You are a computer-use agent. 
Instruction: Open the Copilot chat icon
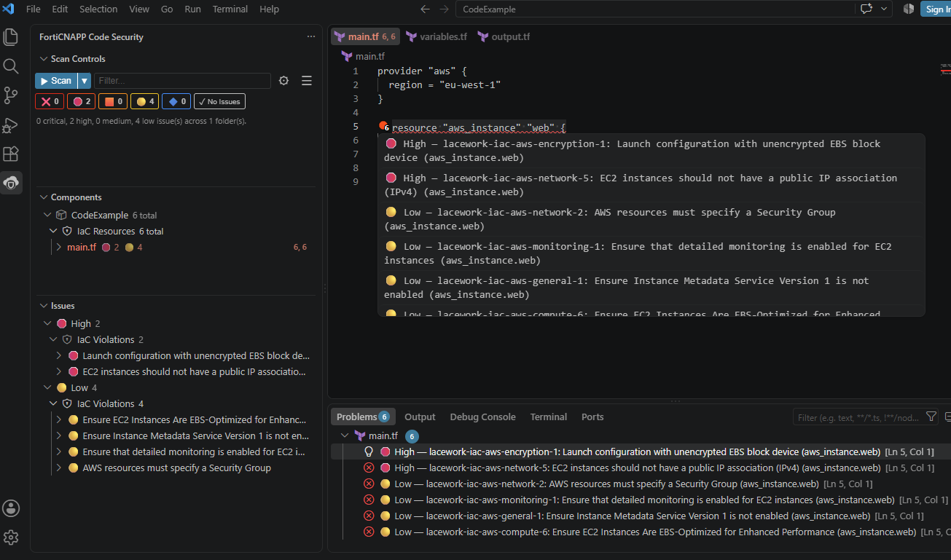866,9
